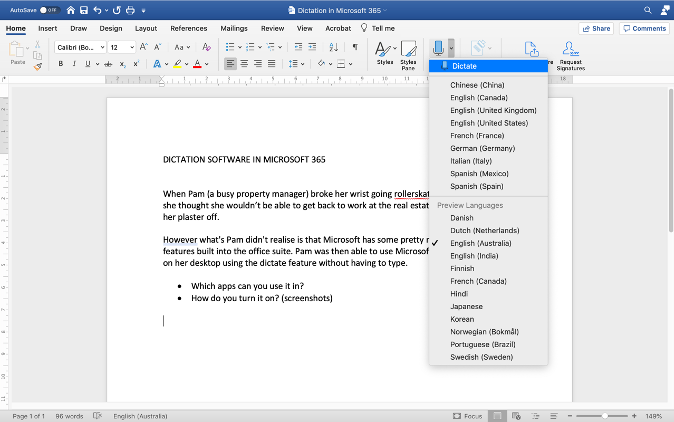This screenshot has height=422, width=674.
Task: Choose French (France) from language menu
Action: tap(477, 135)
